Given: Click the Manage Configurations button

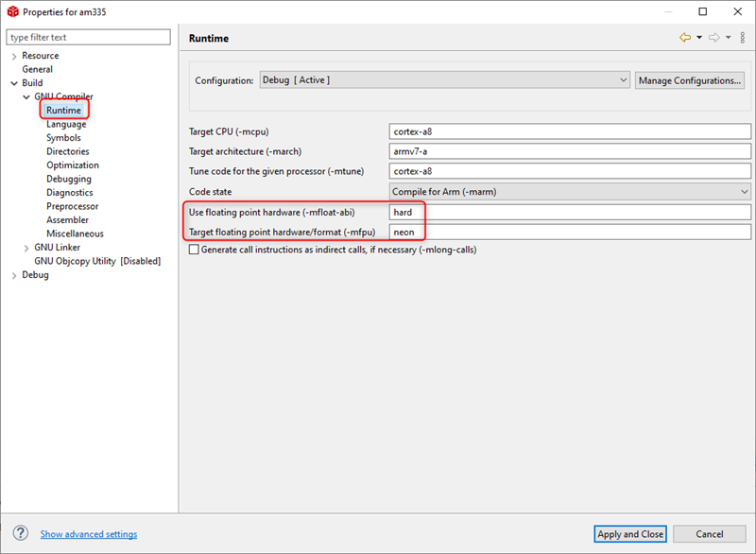Looking at the screenshot, I should (690, 80).
